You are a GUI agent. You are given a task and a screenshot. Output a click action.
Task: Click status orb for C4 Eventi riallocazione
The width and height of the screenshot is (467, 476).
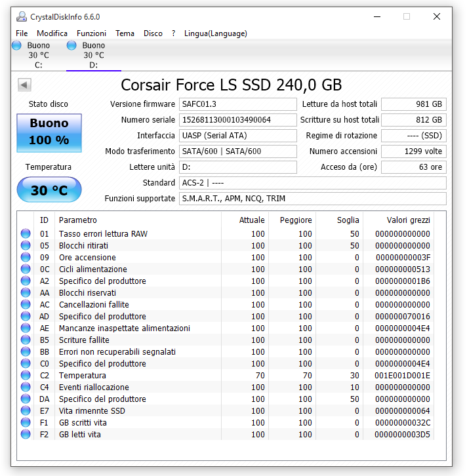[x=26, y=387]
